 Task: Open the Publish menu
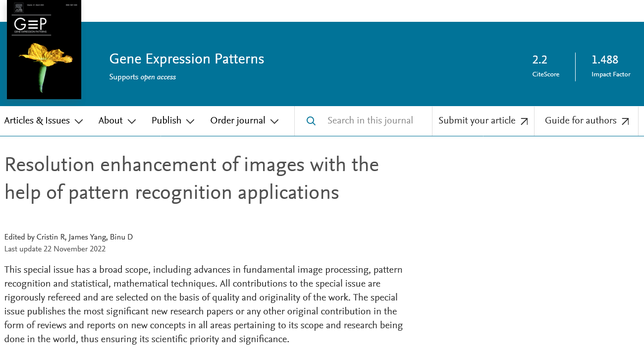pos(166,121)
